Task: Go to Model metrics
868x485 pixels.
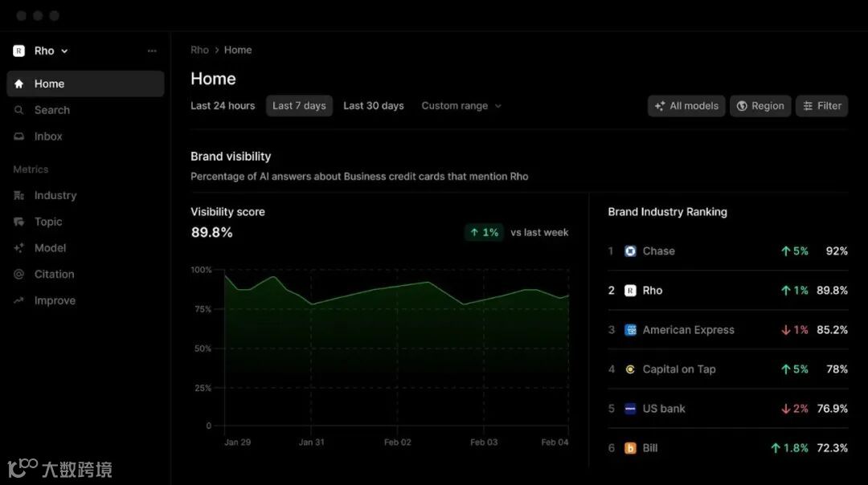Action: (85, 248)
